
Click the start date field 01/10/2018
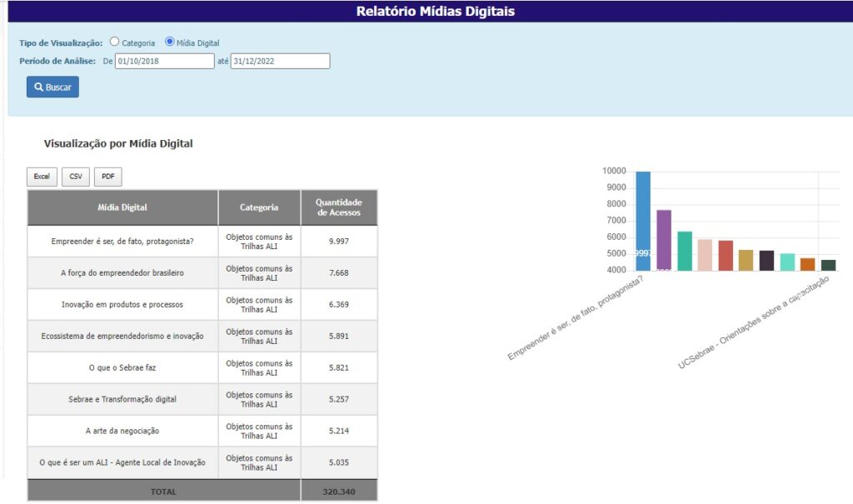[x=165, y=61]
